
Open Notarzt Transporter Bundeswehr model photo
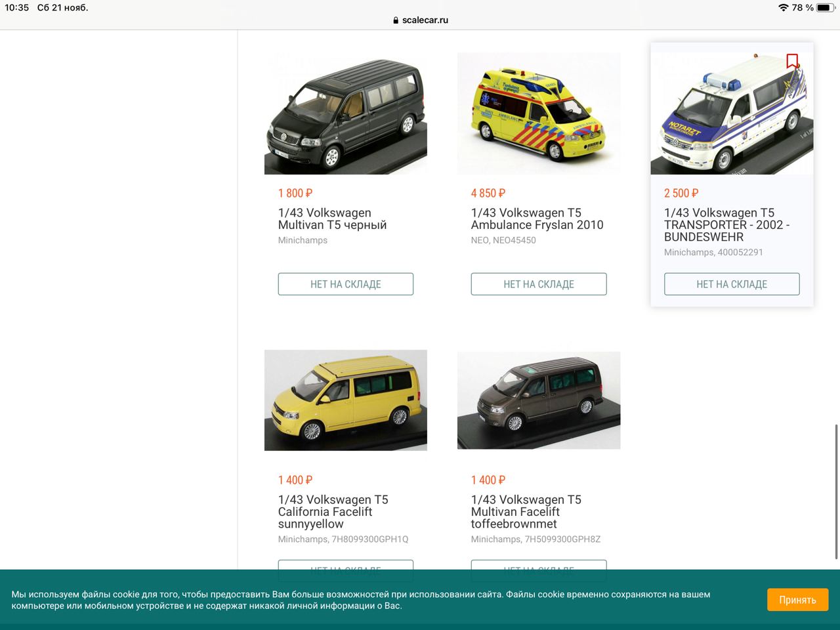[x=732, y=114]
